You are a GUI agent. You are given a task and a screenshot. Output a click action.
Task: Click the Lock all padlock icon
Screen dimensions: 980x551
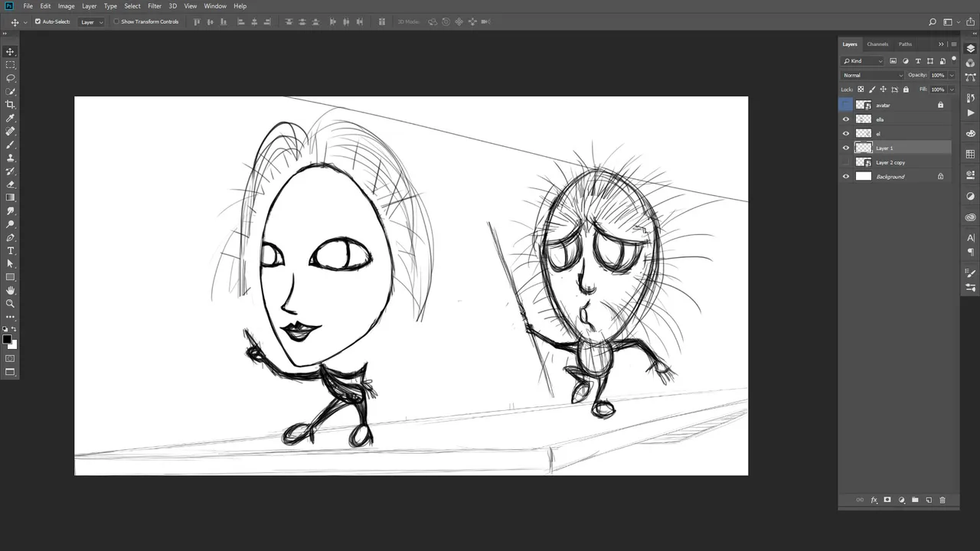[x=906, y=90]
